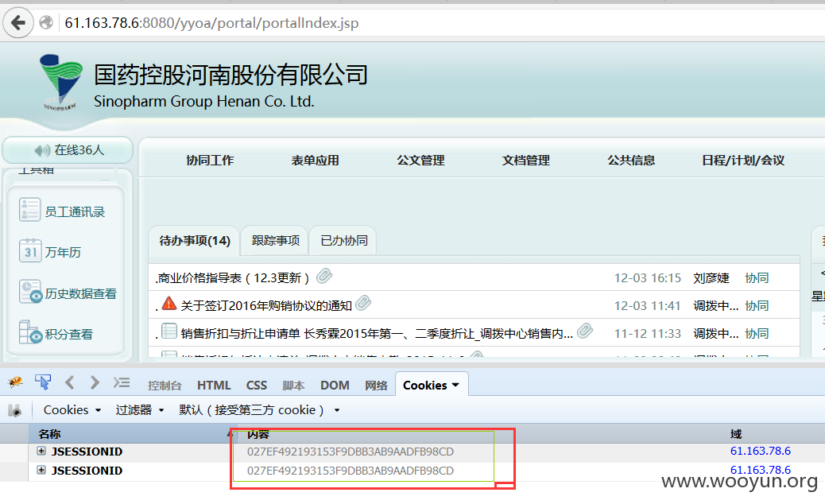Screen dimensions: 825x504
Task: Click the globe site identity icon
Action: click(x=46, y=22)
